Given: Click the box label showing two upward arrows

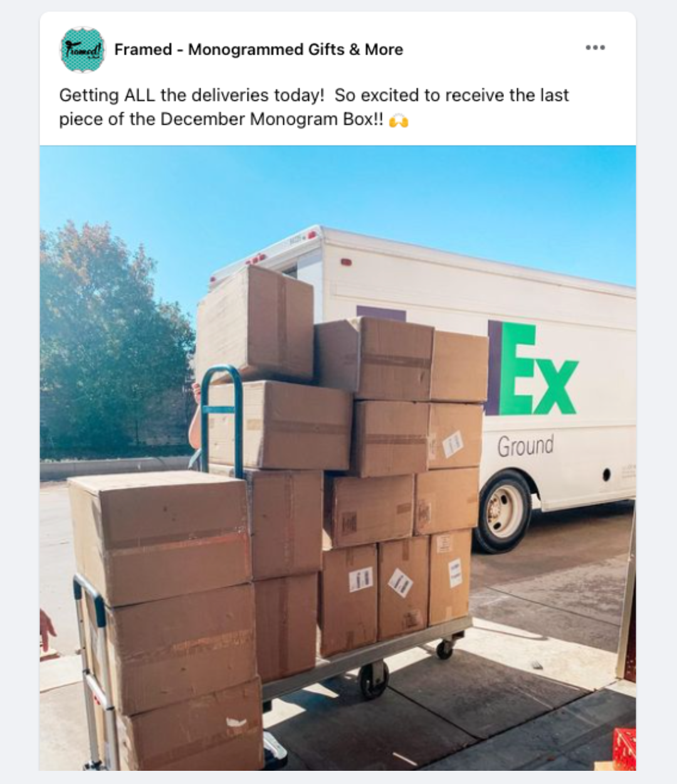Looking at the screenshot, I should point(360,579).
